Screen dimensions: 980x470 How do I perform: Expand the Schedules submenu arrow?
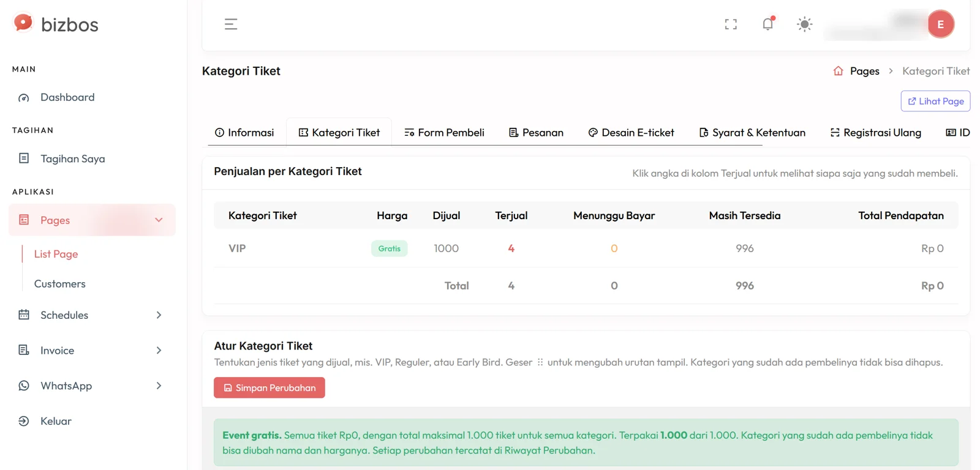pyautogui.click(x=159, y=315)
